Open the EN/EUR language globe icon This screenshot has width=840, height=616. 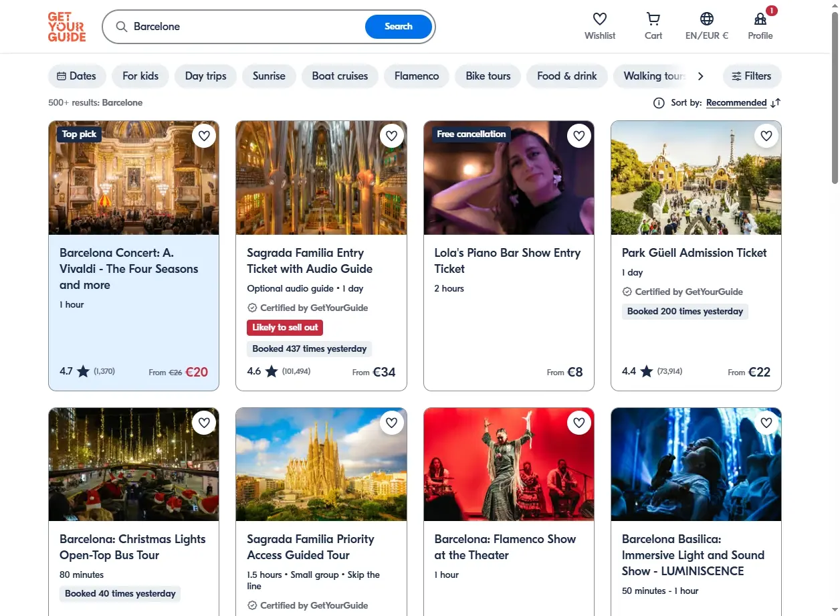(707, 19)
